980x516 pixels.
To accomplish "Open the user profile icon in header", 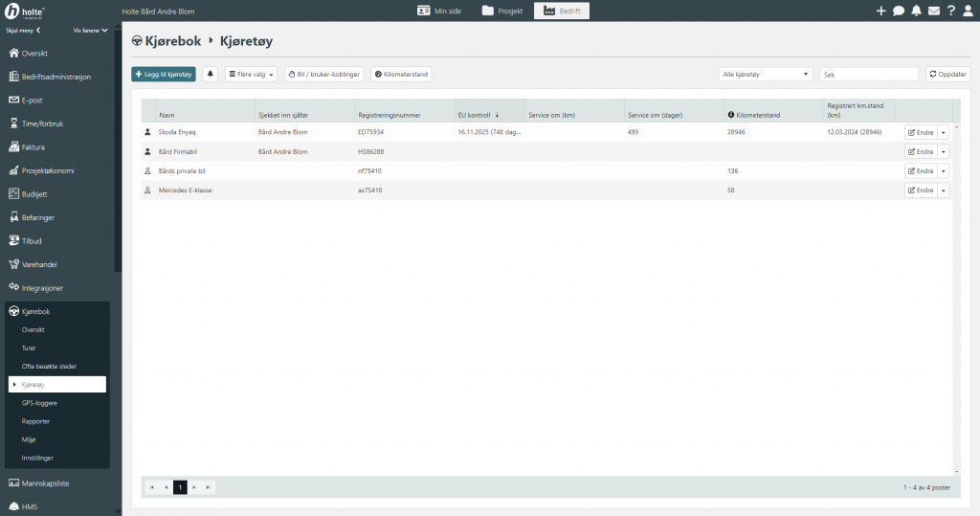I will pyautogui.click(x=969, y=11).
